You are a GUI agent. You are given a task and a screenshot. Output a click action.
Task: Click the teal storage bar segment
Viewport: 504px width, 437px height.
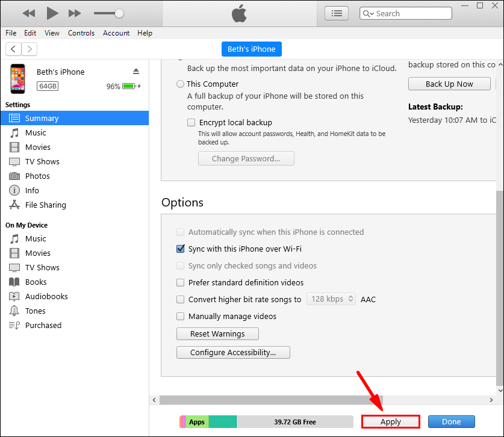[x=223, y=422]
